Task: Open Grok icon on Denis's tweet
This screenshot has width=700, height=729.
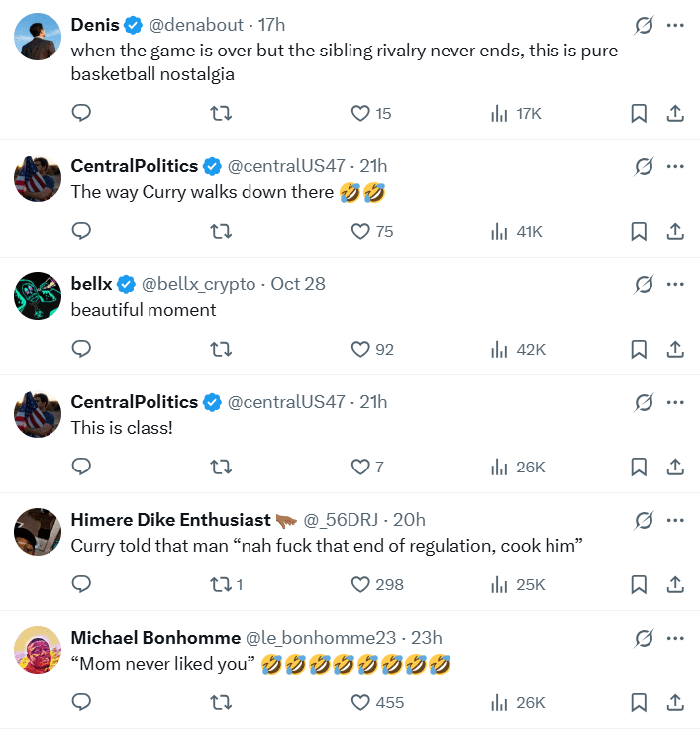Action: (644, 25)
